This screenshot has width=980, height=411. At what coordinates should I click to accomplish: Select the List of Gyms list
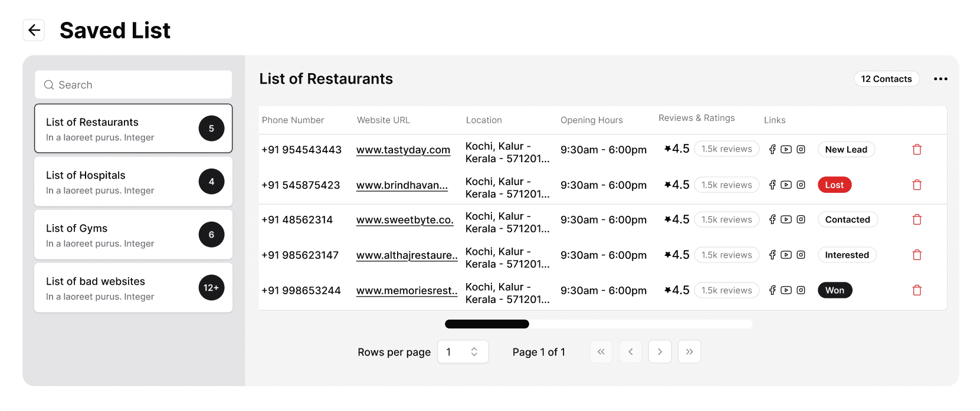click(x=133, y=235)
